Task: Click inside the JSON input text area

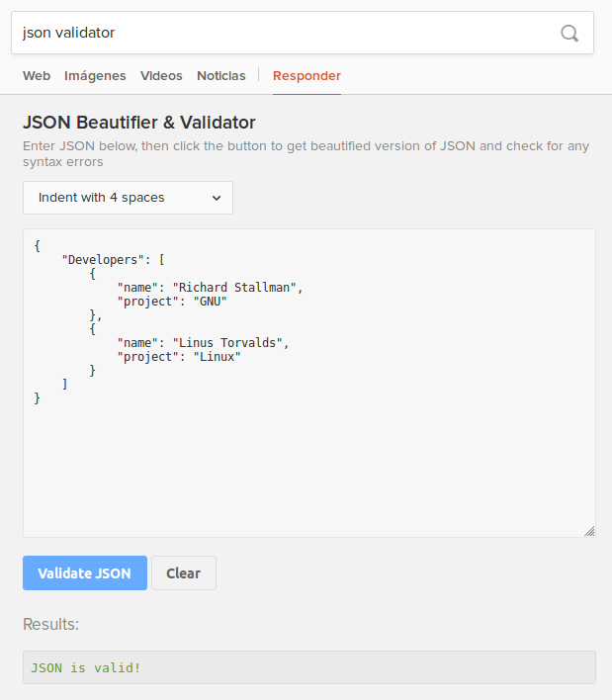Action: pos(309,383)
